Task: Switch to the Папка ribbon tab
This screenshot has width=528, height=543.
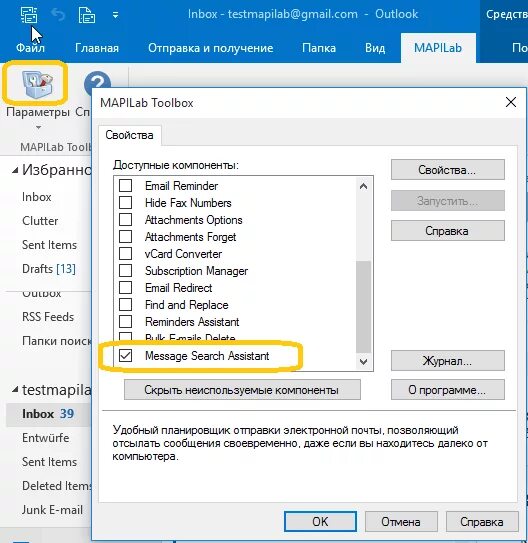Action: click(319, 48)
